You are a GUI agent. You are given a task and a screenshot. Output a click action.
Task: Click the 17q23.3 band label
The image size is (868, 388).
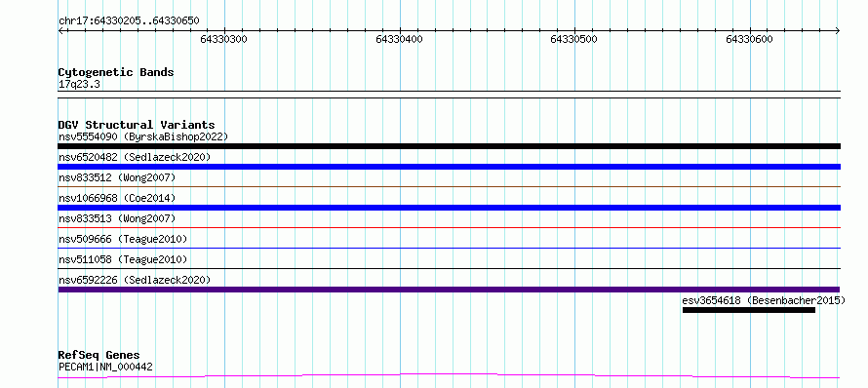click(x=80, y=85)
